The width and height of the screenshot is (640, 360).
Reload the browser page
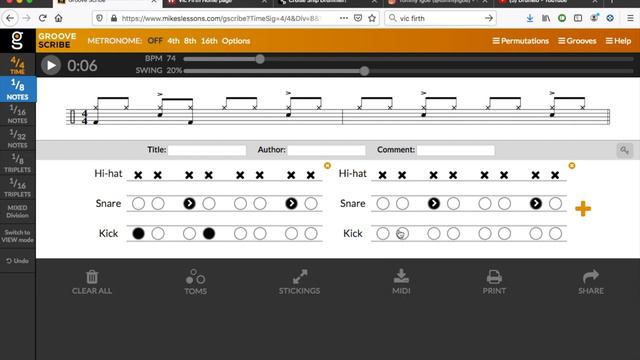42,18
